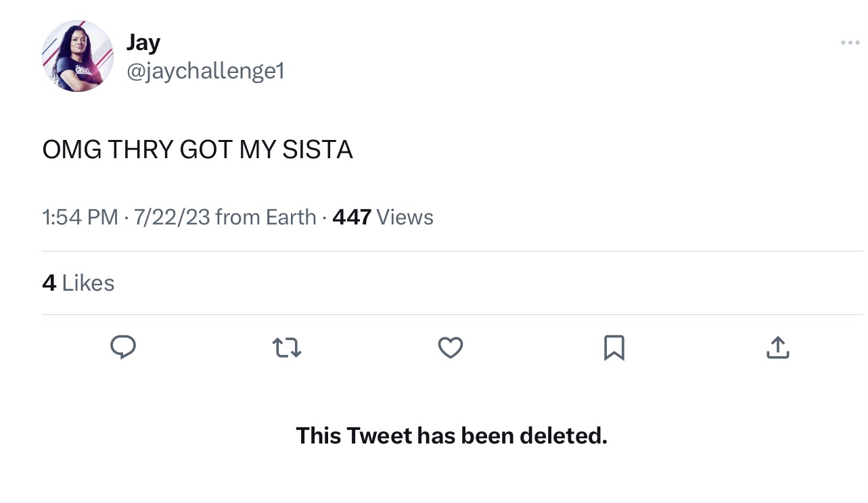Image resolution: width=868 pixels, height=503 pixels.
Task: Bookmark this tweet using the bookmark icon
Action: pyautogui.click(x=614, y=348)
